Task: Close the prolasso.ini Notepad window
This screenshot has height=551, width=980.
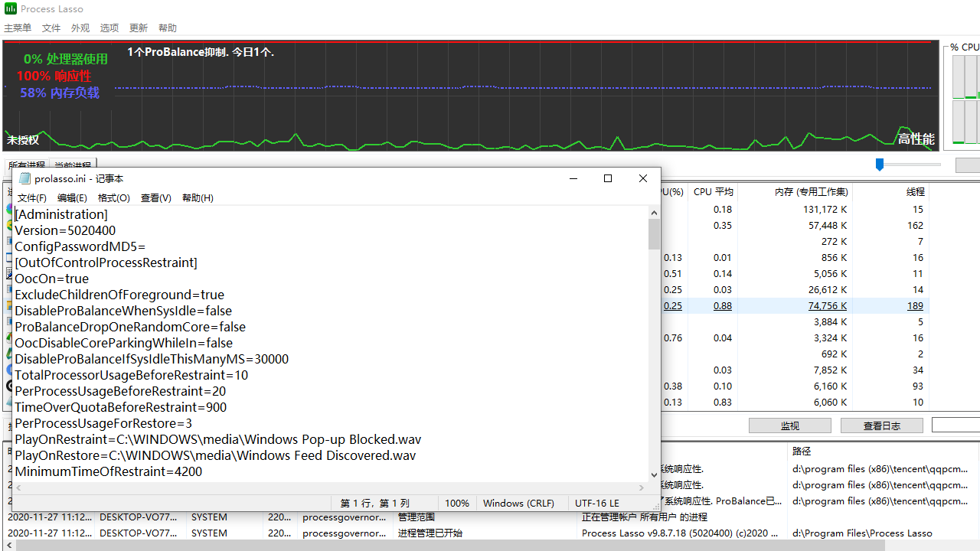Action: coord(643,178)
